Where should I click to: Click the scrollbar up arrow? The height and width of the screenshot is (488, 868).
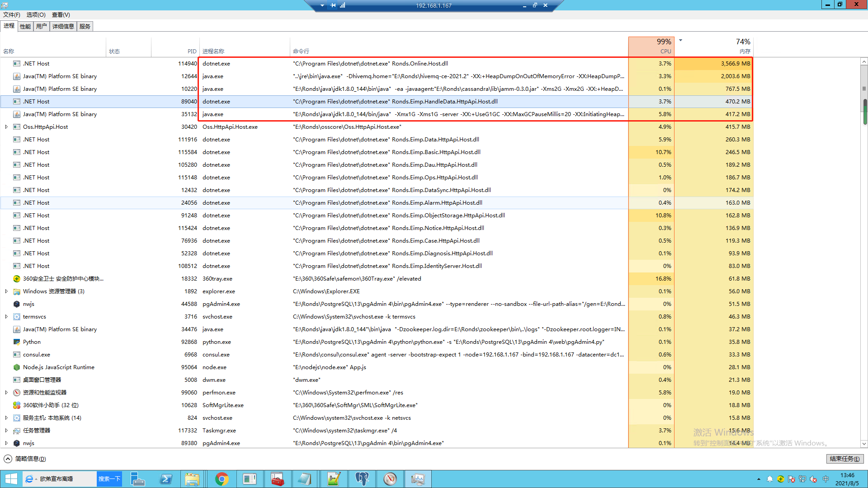click(864, 62)
